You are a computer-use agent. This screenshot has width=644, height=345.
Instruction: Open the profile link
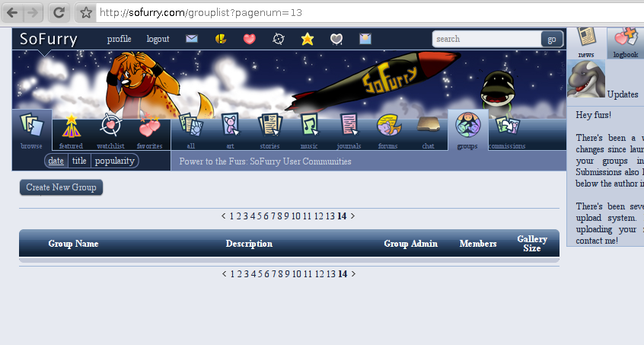[x=119, y=39]
